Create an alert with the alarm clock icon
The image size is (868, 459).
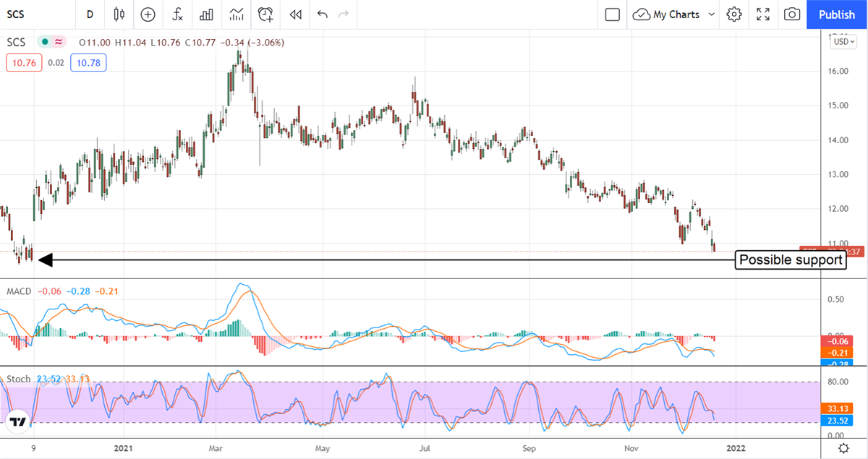tap(265, 14)
